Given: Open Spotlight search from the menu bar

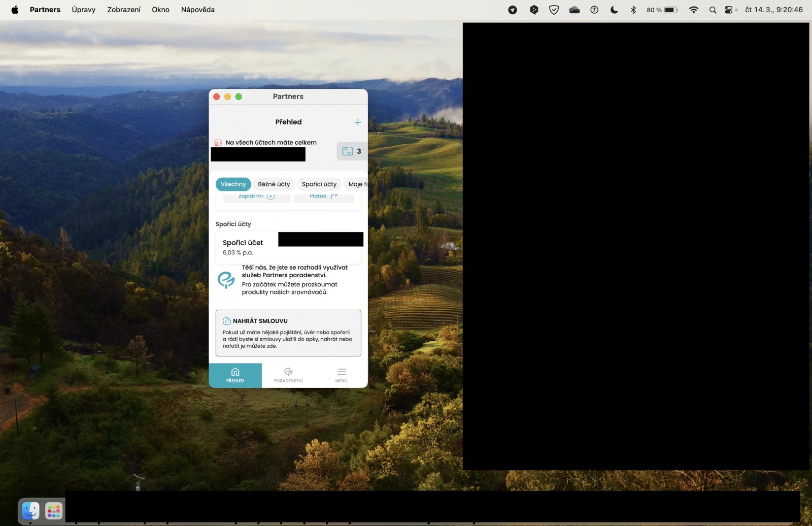Looking at the screenshot, I should point(713,9).
